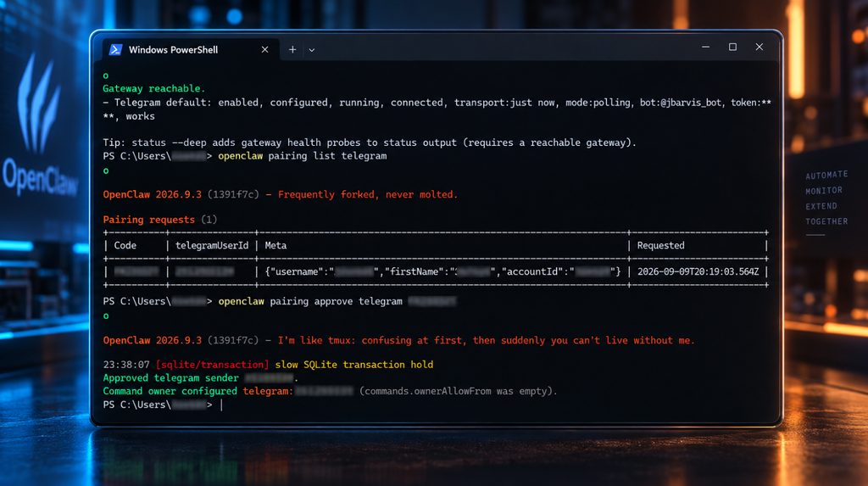Click 'slow SQLite transaction hold' message
Image resolution: width=868 pixels, height=486 pixels.
[354, 365]
